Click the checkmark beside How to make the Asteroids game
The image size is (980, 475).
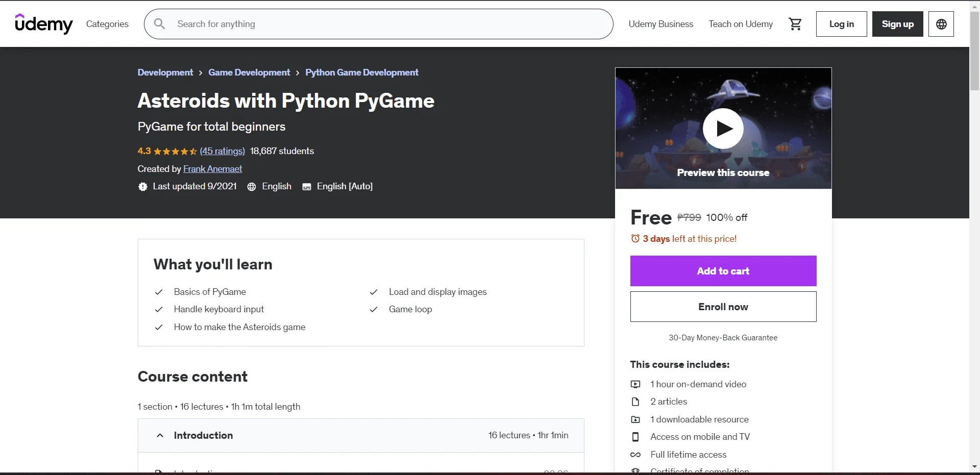click(x=159, y=327)
